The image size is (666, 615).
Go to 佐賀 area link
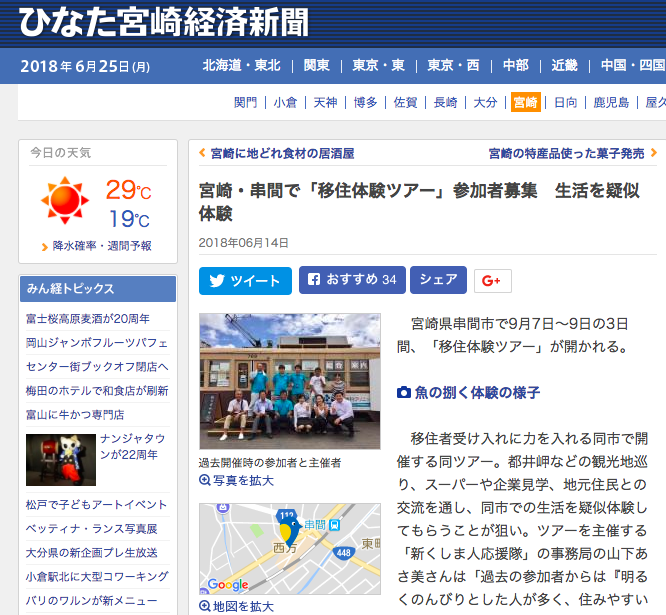[405, 102]
